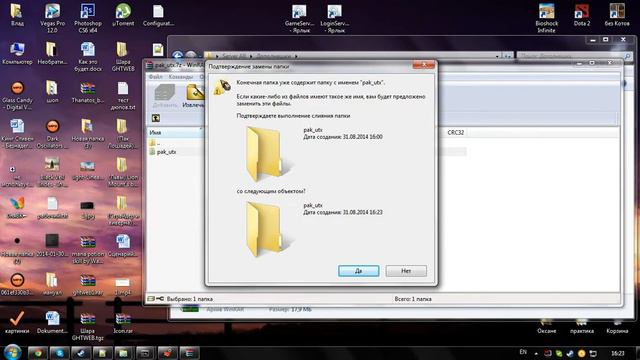
Task: Select the Сценарий... Word document icon
Action: click(123, 246)
